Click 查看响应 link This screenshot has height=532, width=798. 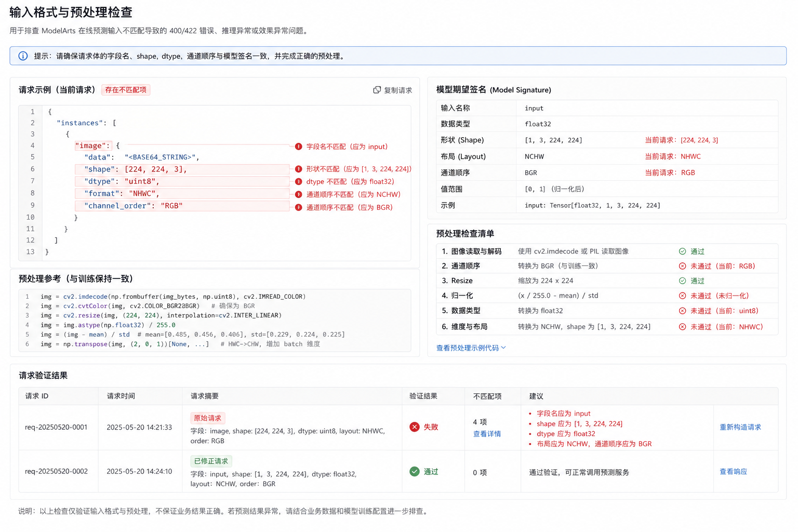point(733,472)
